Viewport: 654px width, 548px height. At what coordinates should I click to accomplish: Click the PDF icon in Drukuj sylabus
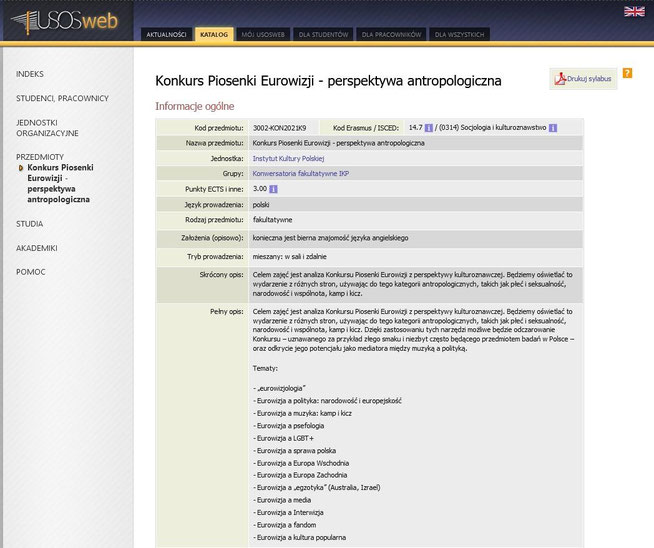559,78
